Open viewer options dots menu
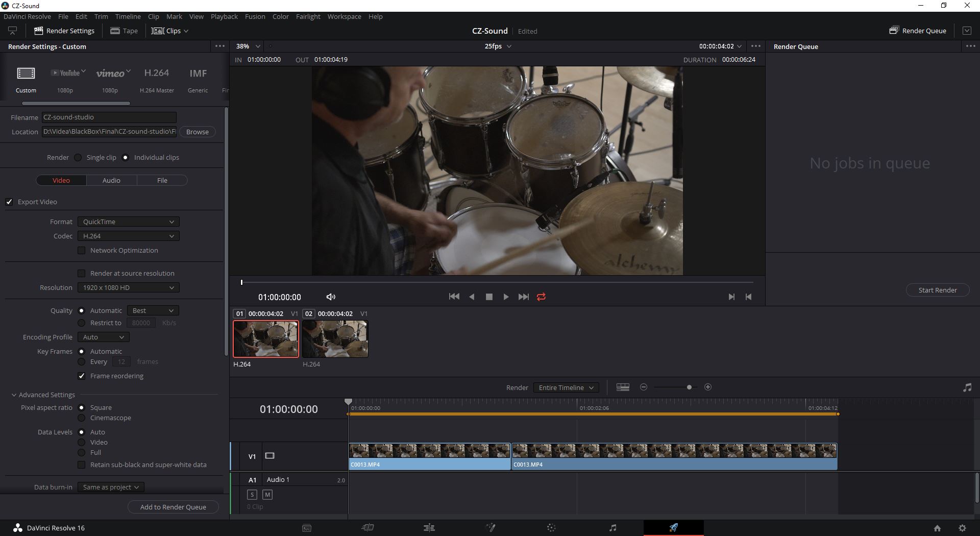Viewport: 980px width, 536px height. [756, 46]
